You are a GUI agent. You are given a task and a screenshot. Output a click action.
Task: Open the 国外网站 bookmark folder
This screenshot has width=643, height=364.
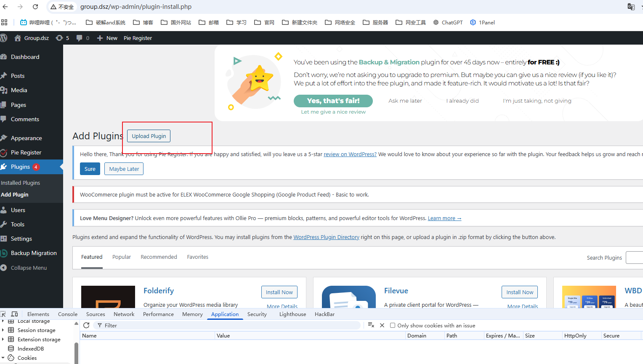[176, 22]
